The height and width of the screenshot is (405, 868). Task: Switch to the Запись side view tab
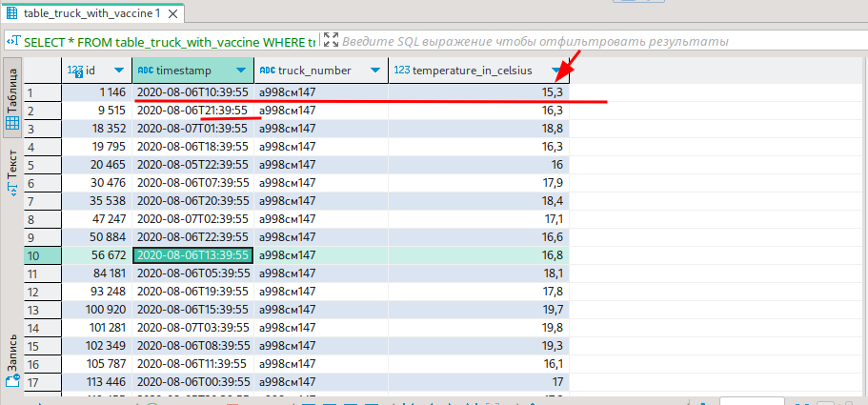(x=13, y=359)
